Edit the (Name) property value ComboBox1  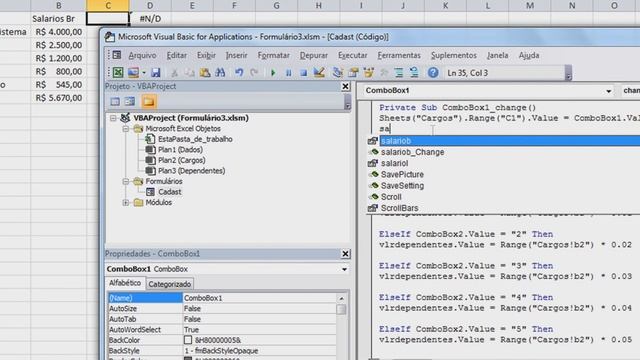pyautogui.click(x=259, y=298)
